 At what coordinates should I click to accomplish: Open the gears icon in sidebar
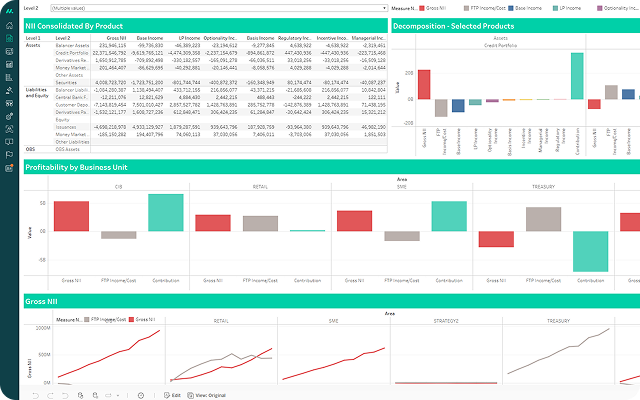(x=9, y=116)
